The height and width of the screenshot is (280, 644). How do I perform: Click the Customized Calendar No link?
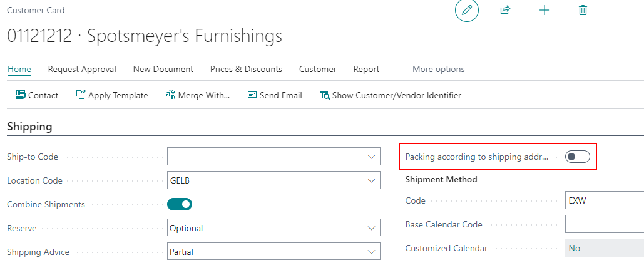tap(574, 248)
